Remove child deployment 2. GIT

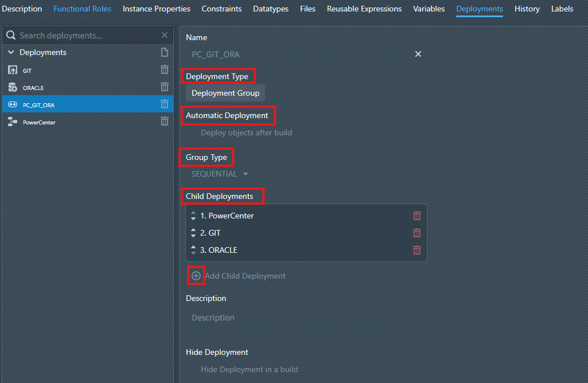(417, 233)
